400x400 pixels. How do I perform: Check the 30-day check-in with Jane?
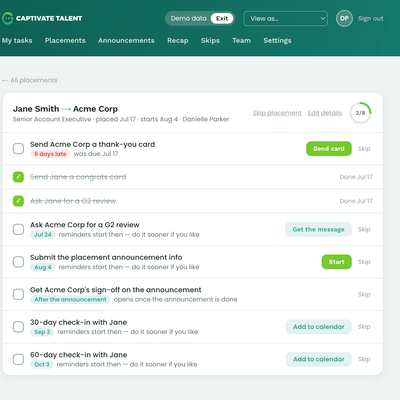[x=18, y=327]
